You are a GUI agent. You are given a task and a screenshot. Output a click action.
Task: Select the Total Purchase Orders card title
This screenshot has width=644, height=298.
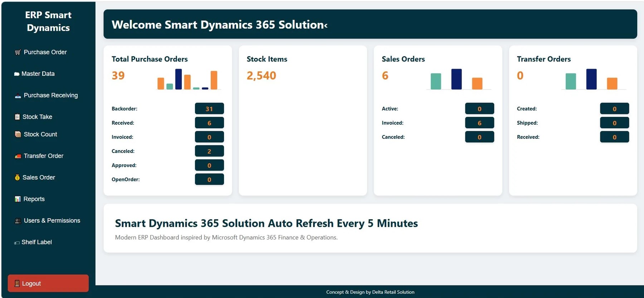(150, 59)
